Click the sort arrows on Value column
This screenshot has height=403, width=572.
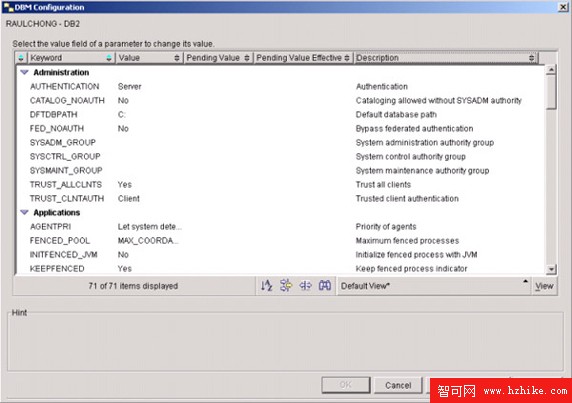177,58
